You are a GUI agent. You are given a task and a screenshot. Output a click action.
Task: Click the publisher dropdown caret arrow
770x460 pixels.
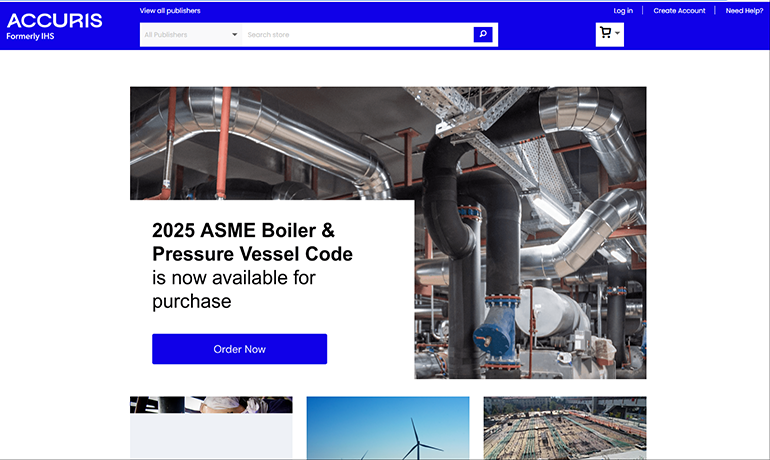(235, 35)
